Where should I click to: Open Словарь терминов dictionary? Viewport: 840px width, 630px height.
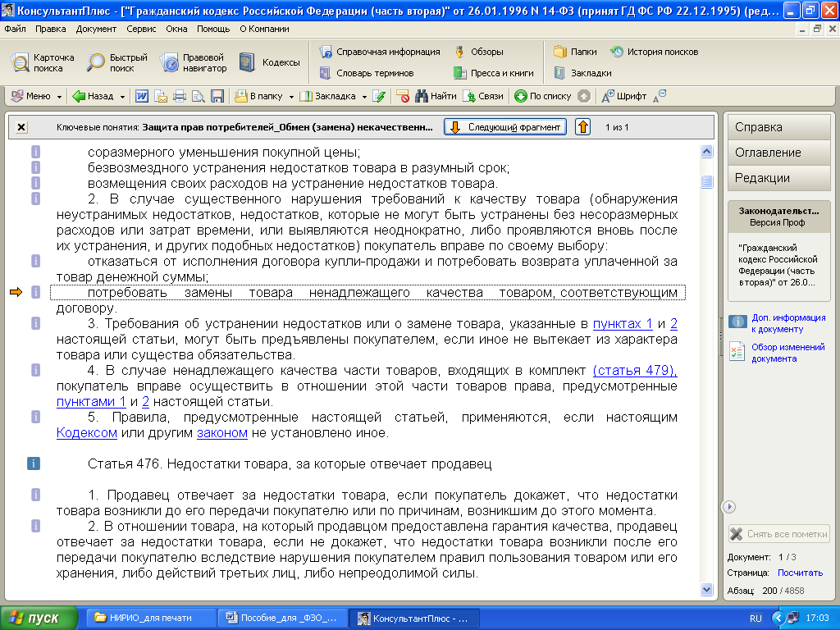coord(367,73)
